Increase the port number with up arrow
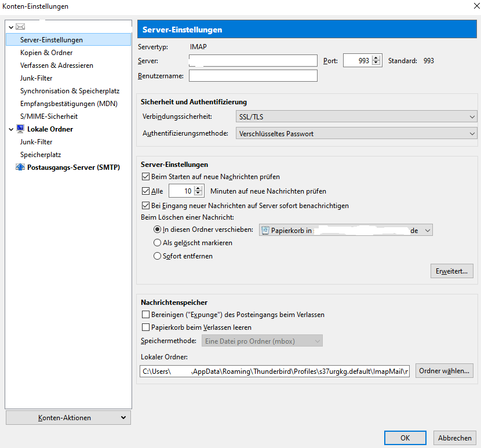This screenshot has height=448, width=481. [x=377, y=58]
